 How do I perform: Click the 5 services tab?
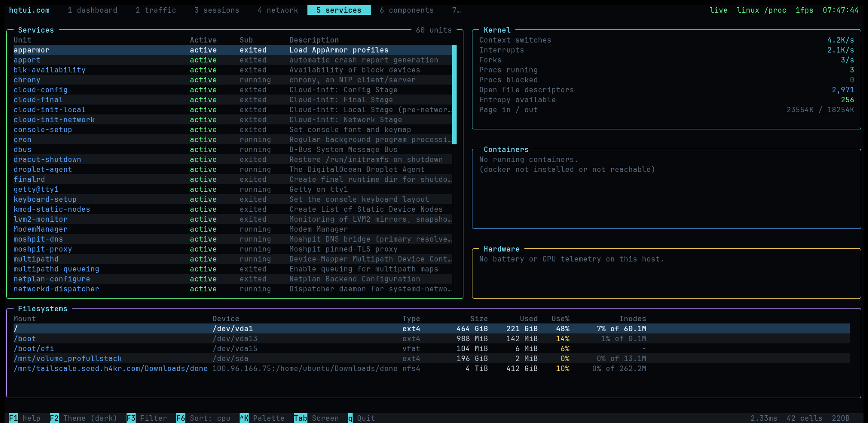[339, 10]
